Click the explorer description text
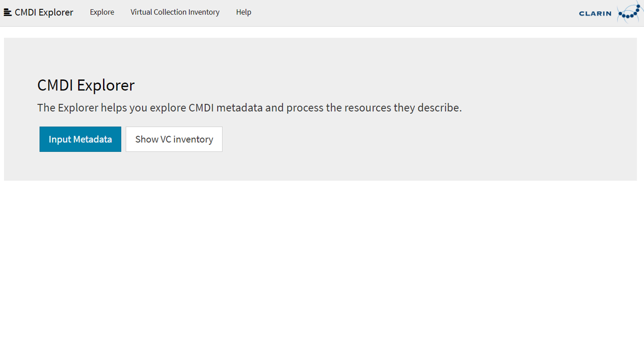The width and height of the screenshot is (644, 349). pos(249,107)
